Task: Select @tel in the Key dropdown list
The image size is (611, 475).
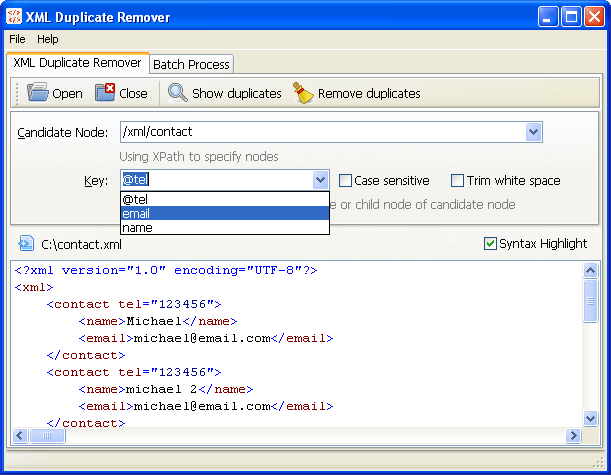Action: [x=225, y=199]
